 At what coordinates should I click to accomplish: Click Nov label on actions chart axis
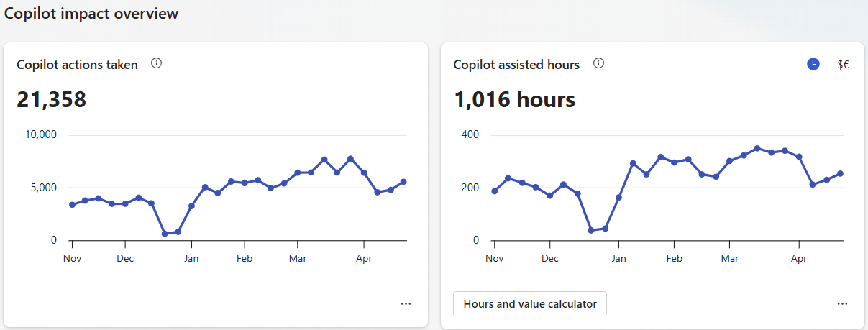point(71,257)
